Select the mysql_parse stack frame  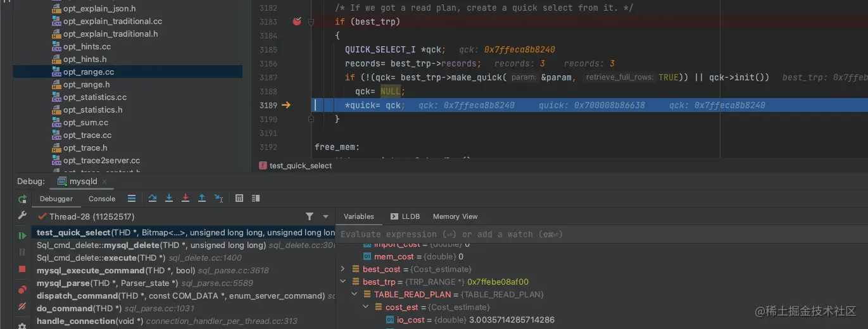[x=184, y=283]
